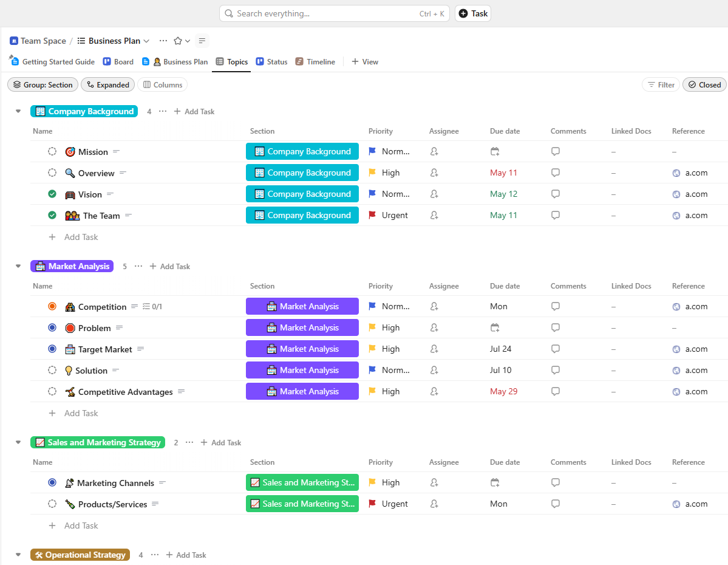
Task: Open comments for Vision task
Action: point(556,194)
